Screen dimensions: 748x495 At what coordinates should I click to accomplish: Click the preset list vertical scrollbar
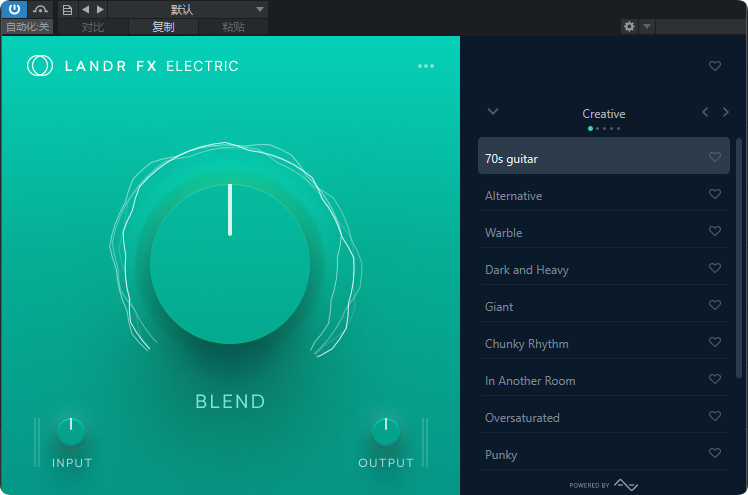pos(739,258)
